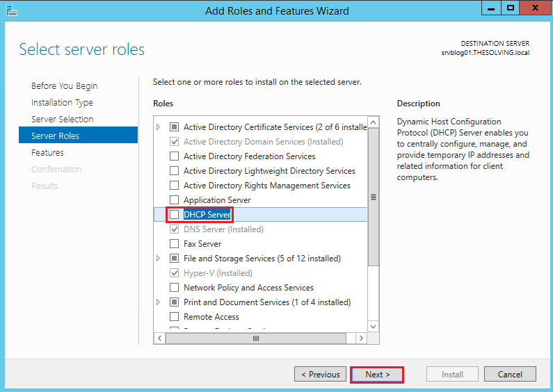Screen dimensions: 553x392
Task: Select the Server Roles step
Action: click(x=78, y=135)
